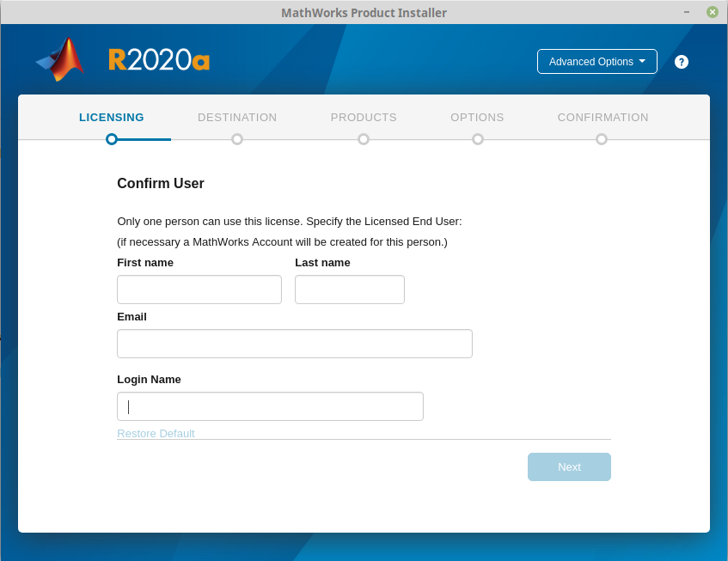Click the Licensing progress circle marker
Screen dimensions: 728x561
[x=112, y=139]
